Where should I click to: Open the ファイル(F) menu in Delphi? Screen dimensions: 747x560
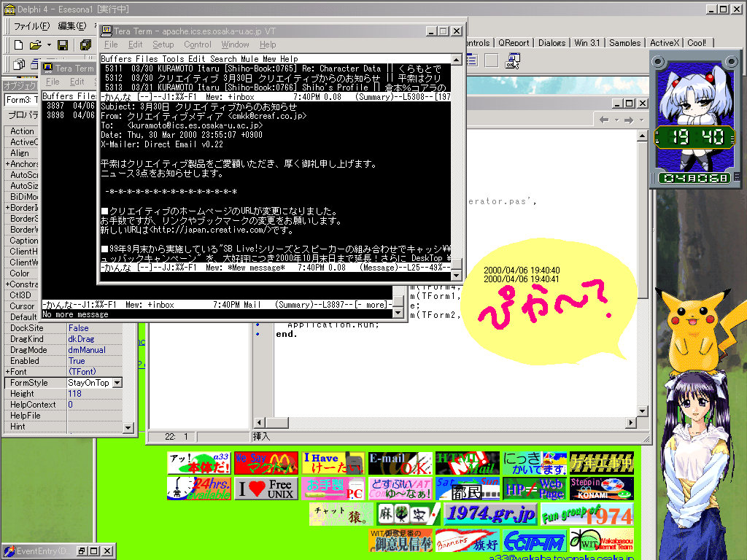31,26
